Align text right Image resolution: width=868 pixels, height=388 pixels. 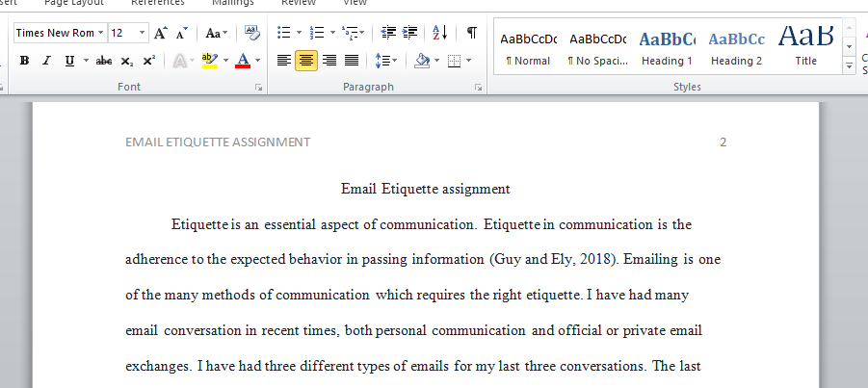(329, 61)
